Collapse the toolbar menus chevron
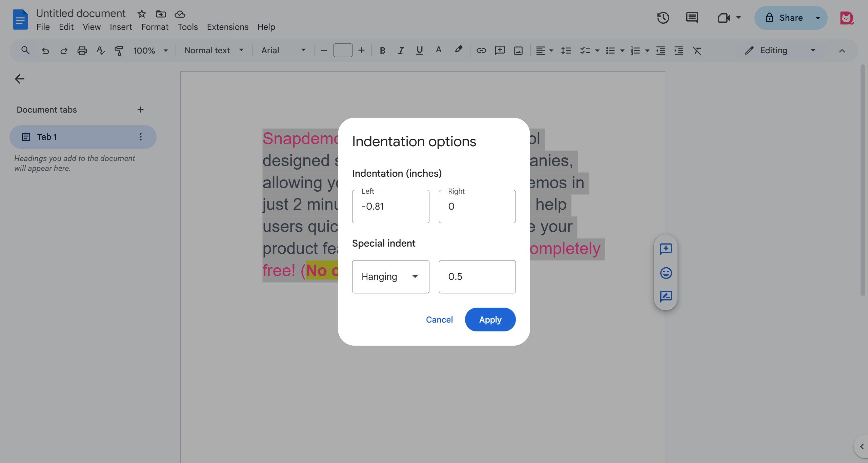 [842, 51]
